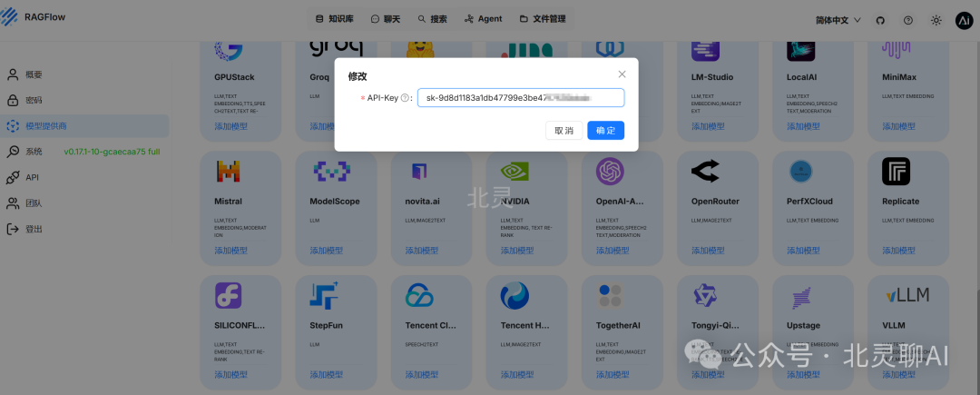Click the Upstage provider logo
Image resolution: width=980 pixels, height=395 pixels.
coord(800,298)
